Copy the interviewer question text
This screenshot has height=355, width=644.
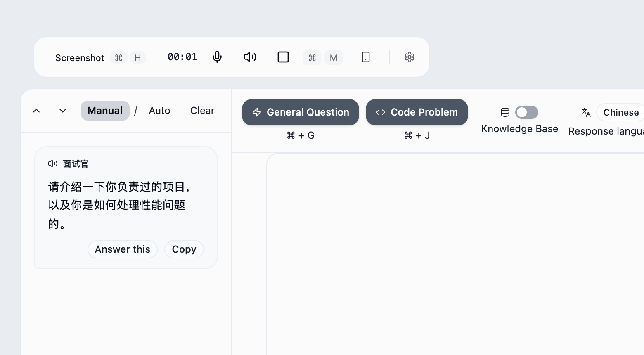pyautogui.click(x=184, y=249)
